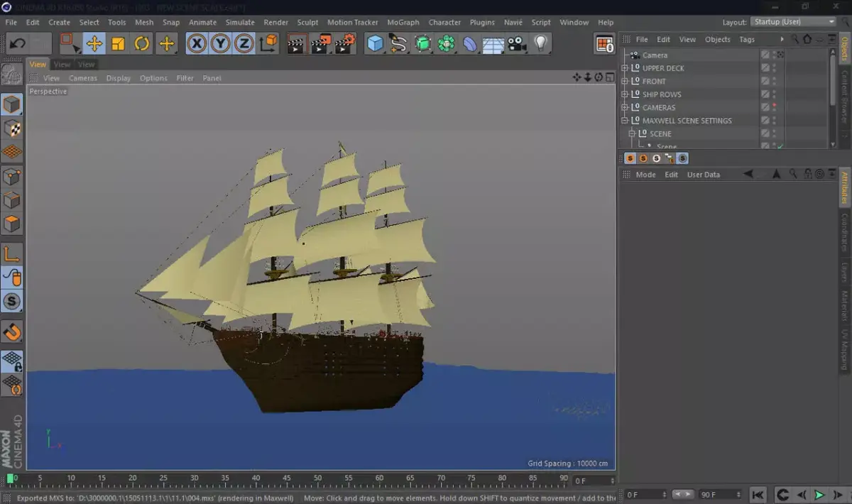Open Object Manager Tags menu
The height and width of the screenshot is (504, 852).
747,39
